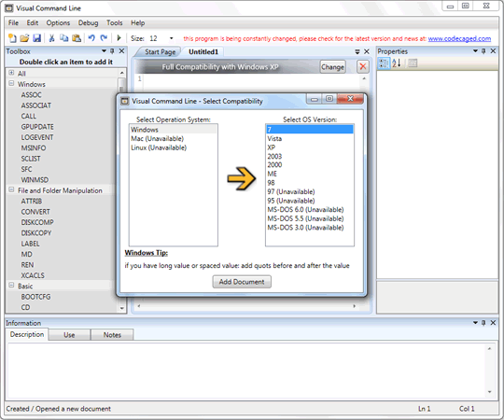The width and height of the screenshot is (504, 420).
Task: Open the www.codecaged.com link
Action: [459, 39]
